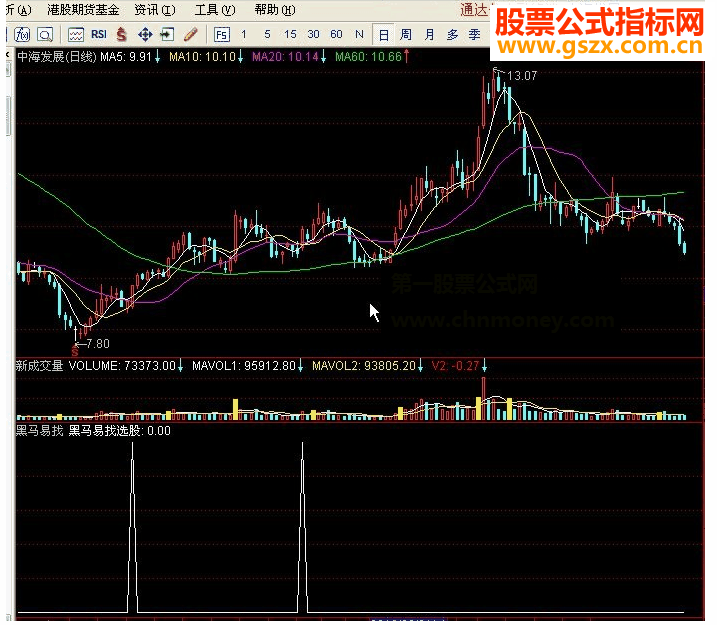
Task: Switch to 1-minute period
Action: pyautogui.click(x=244, y=34)
